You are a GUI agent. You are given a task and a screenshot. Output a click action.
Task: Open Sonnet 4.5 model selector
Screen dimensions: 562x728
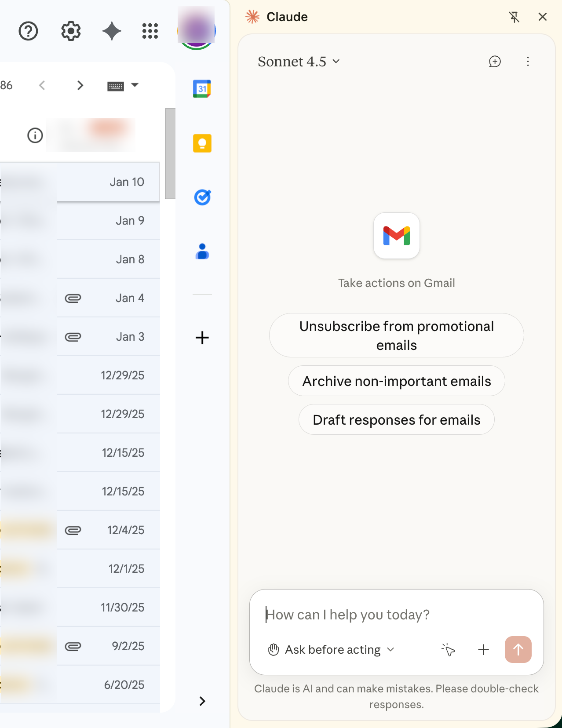(299, 62)
